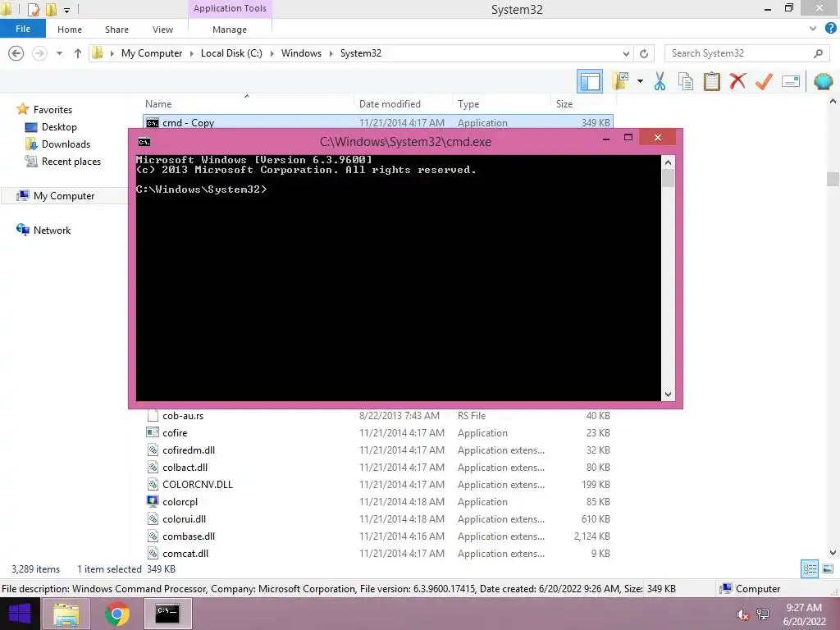The height and width of the screenshot is (630, 840).
Task: Click the Forward navigation arrow
Action: pos(39,53)
